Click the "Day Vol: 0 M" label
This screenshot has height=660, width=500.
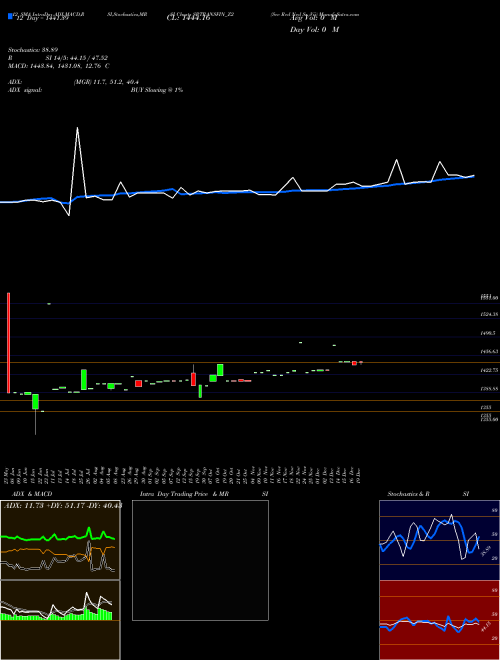click(314, 30)
